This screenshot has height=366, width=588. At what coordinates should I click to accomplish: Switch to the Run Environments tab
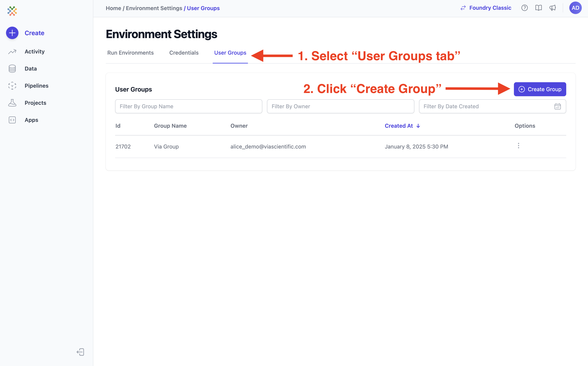point(130,52)
